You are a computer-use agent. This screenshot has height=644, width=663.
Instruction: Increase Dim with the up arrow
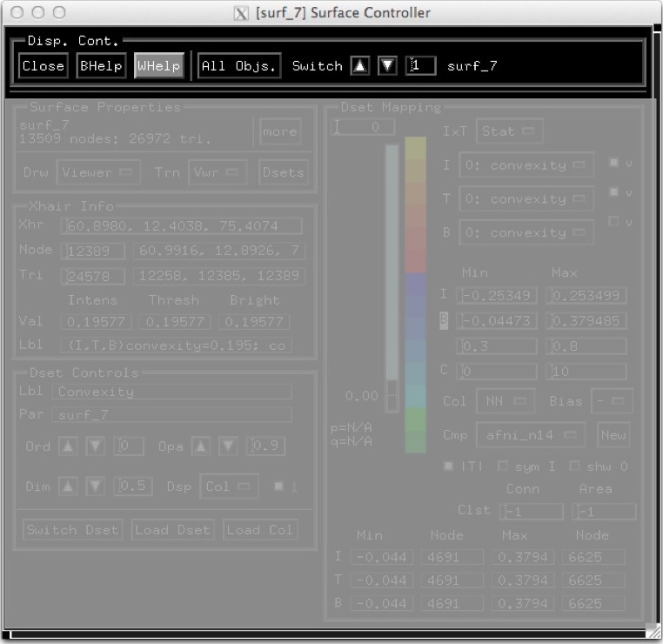pos(68,486)
